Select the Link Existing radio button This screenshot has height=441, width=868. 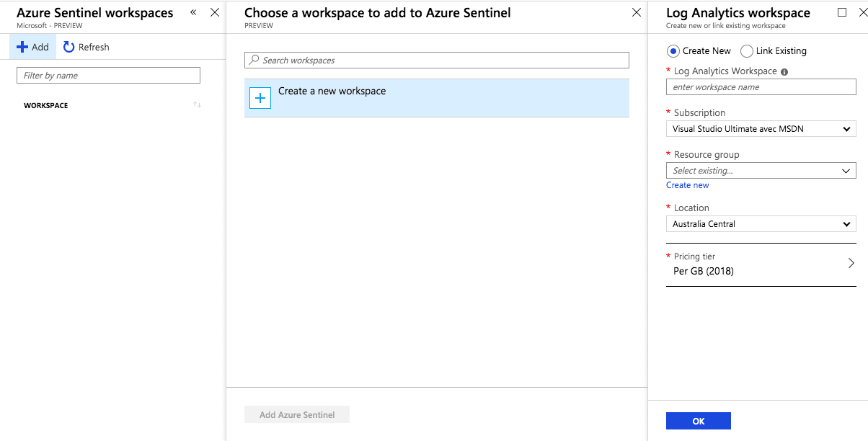click(747, 51)
